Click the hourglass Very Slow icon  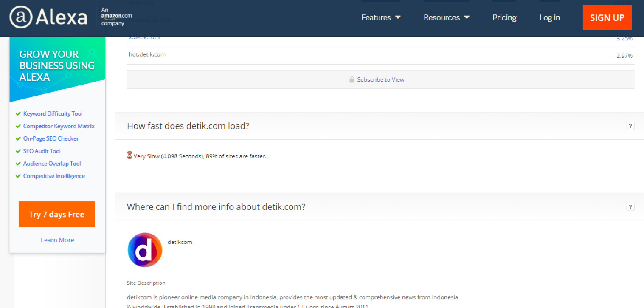click(129, 155)
